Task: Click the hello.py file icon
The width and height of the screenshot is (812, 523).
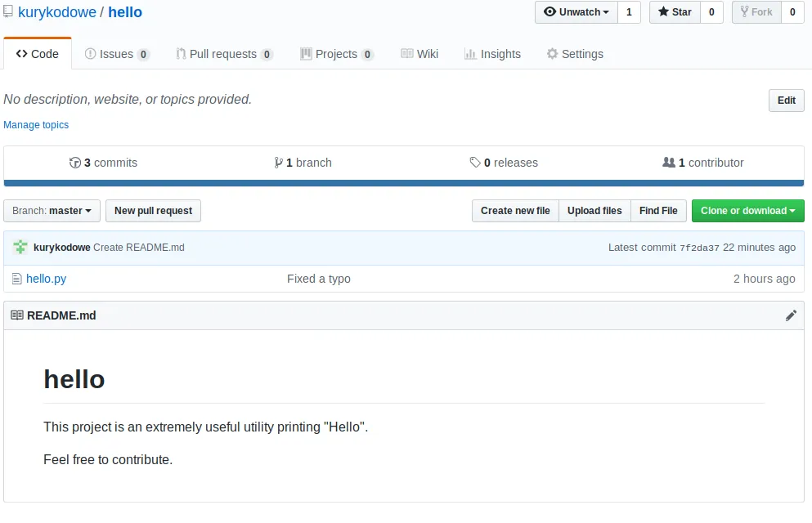Action: click(x=16, y=279)
